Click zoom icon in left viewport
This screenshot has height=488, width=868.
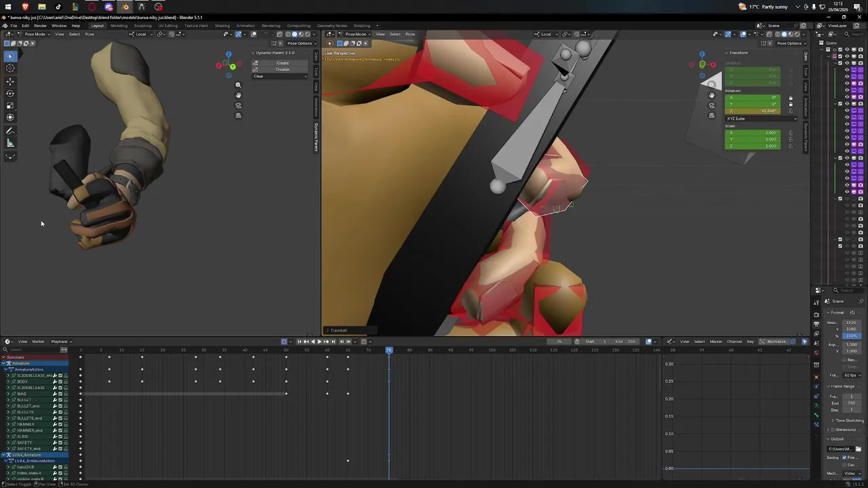(x=238, y=85)
